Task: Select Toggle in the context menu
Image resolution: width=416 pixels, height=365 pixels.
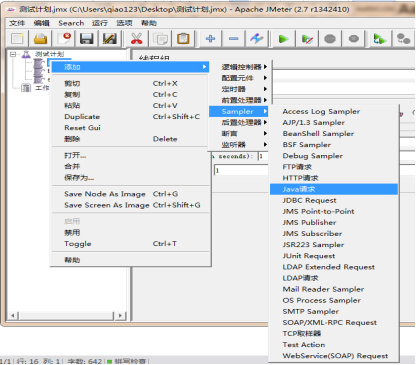Action: (130, 244)
